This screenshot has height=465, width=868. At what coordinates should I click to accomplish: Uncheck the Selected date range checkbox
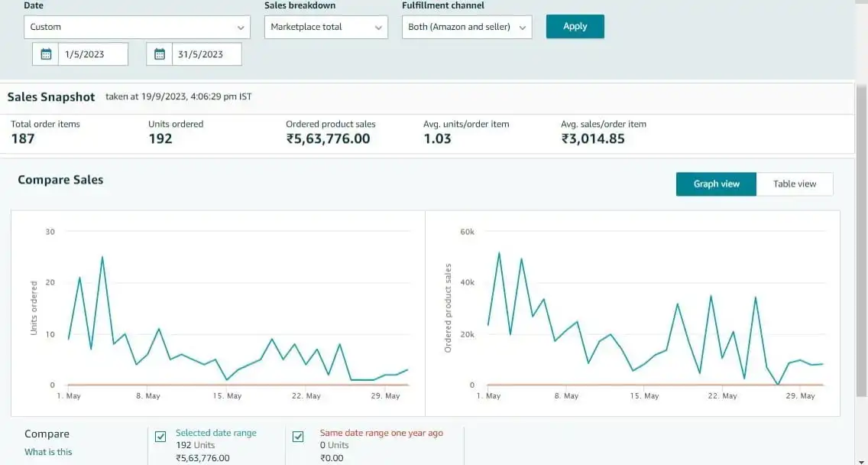coord(160,437)
